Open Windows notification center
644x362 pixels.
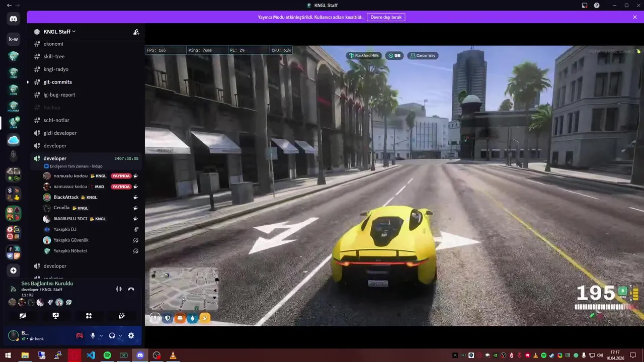(x=633, y=355)
